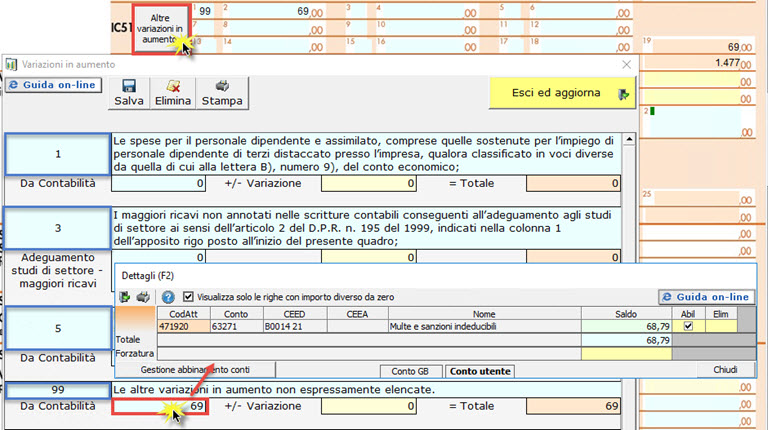Click the yellow middle field of row 3
Screen dimensions: 768x430
point(369,257)
